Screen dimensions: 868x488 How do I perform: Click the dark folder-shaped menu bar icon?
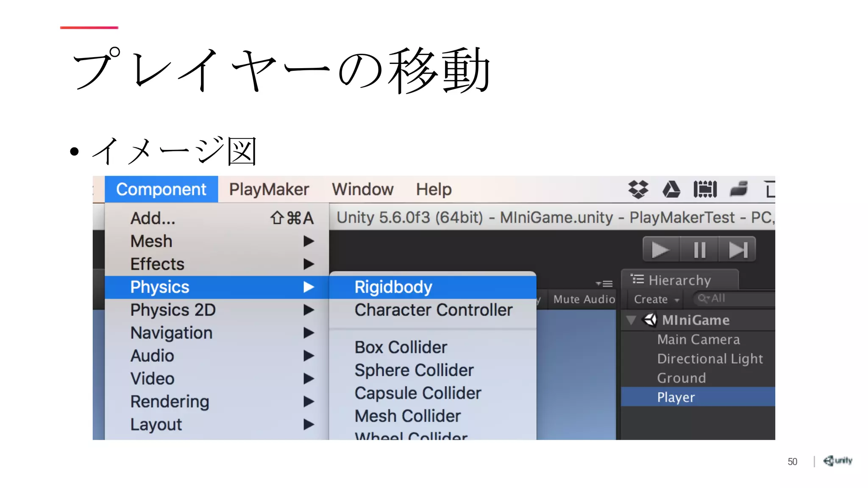pos(739,189)
